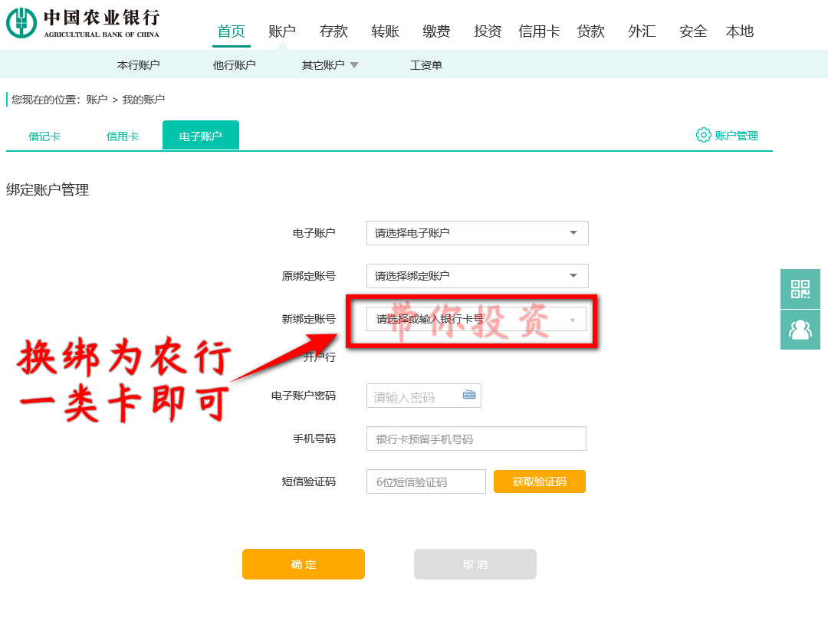
Task: Click 账户 in the breadcrumb
Action: coord(97,99)
